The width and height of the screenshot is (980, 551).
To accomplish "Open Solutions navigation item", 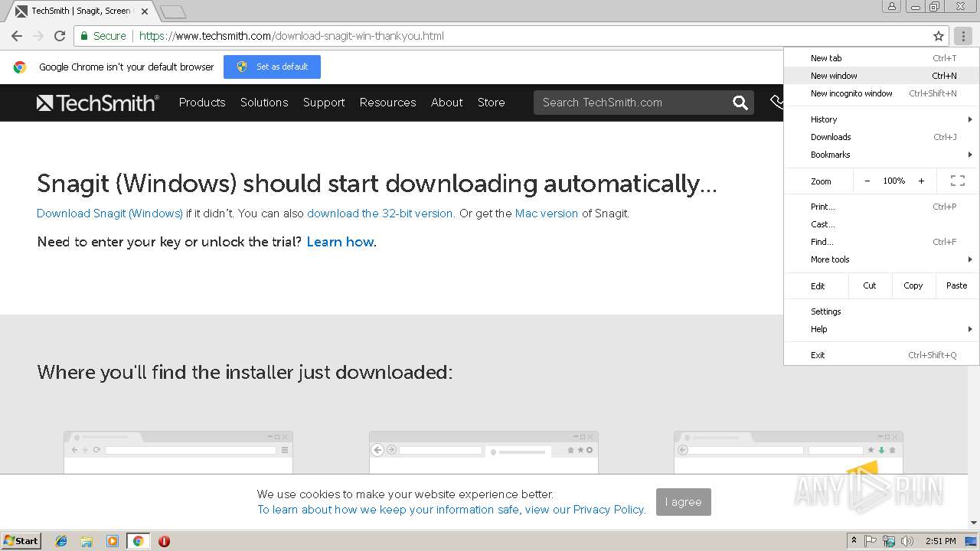I will (264, 103).
